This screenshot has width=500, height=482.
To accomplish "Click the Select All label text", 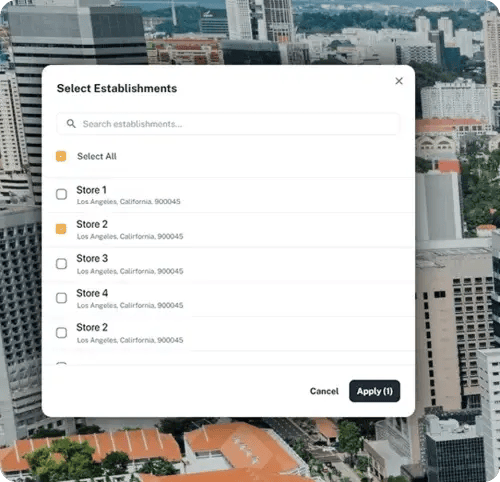I will 97,156.
